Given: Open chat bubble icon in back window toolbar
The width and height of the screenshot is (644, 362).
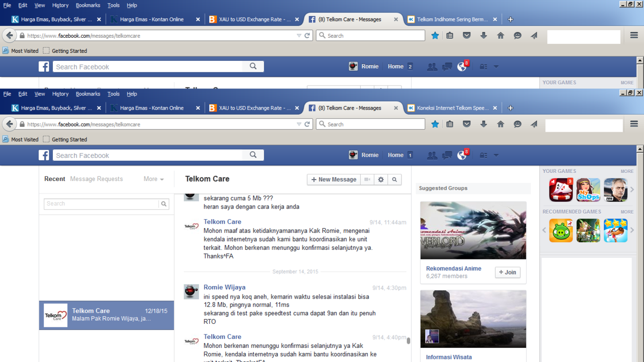Looking at the screenshot, I should tap(517, 36).
